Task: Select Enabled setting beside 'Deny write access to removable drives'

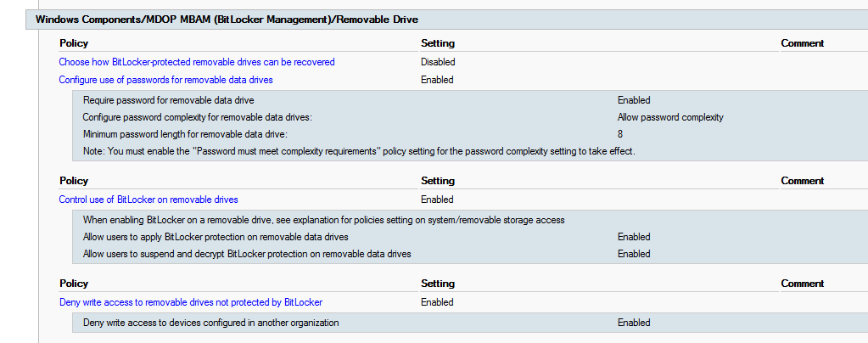Action: point(437,302)
